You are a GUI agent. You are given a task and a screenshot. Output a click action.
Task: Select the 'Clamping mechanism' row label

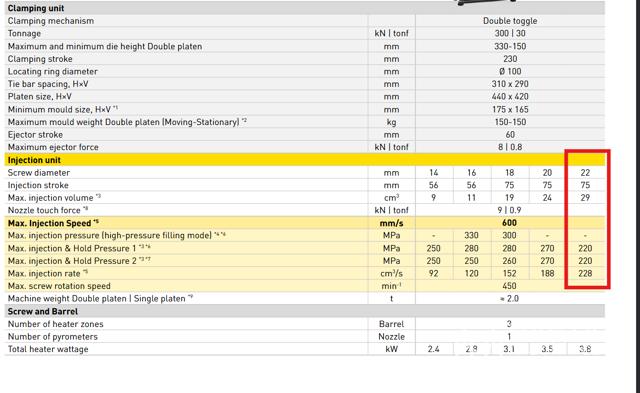[x=51, y=21]
